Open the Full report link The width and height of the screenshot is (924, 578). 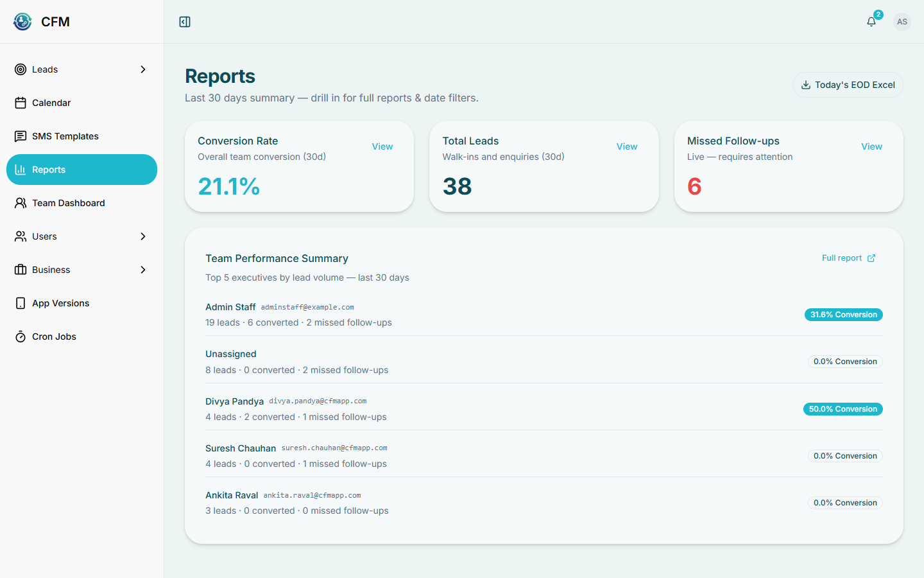click(848, 258)
